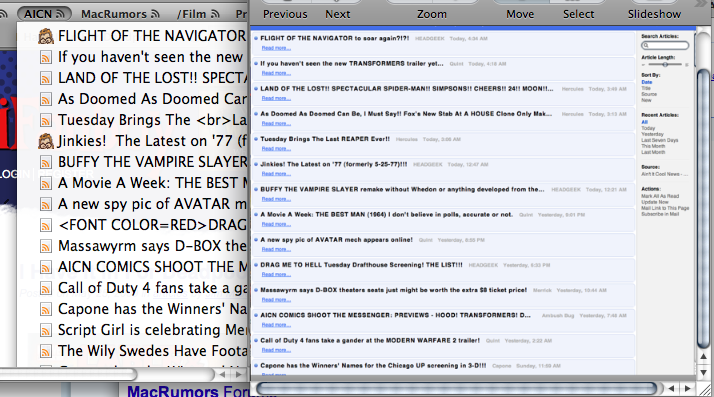Filter recent articles to This Month
This screenshot has width=714, height=397.
653,146
